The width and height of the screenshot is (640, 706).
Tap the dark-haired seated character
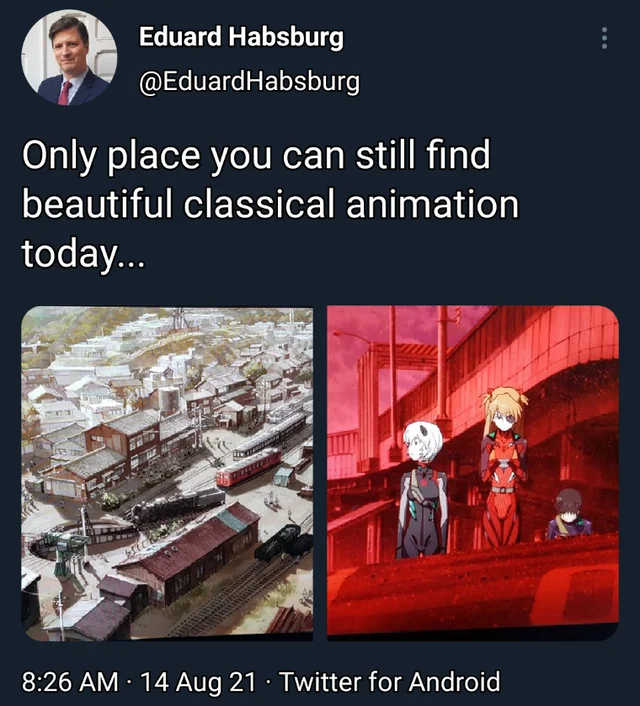pyautogui.click(x=569, y=513)
